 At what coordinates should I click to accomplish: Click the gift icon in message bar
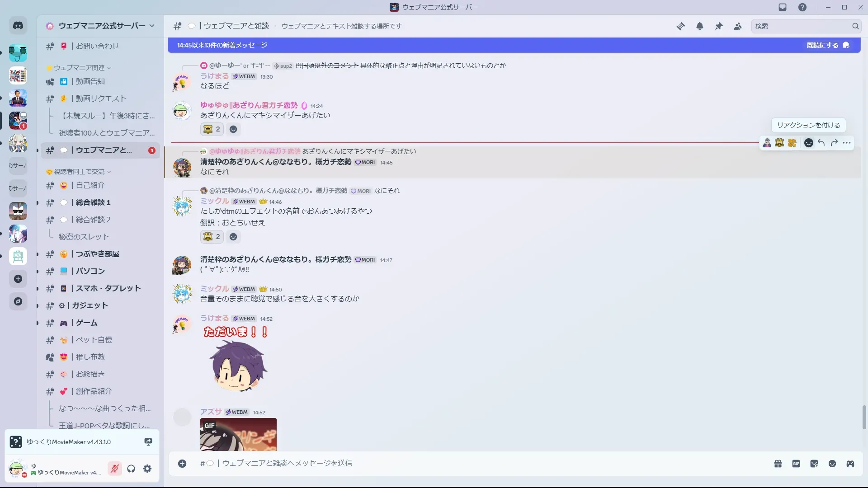[x=778, y=464]
